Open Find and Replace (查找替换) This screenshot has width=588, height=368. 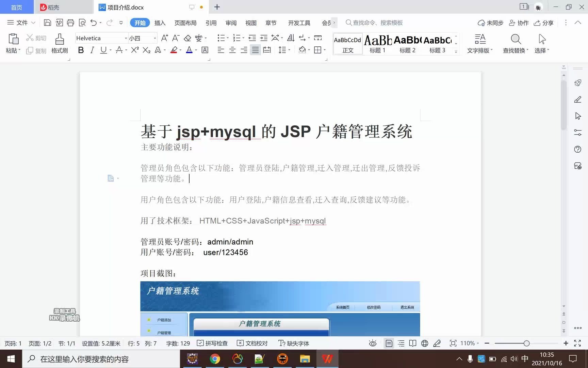coord(516,44)
